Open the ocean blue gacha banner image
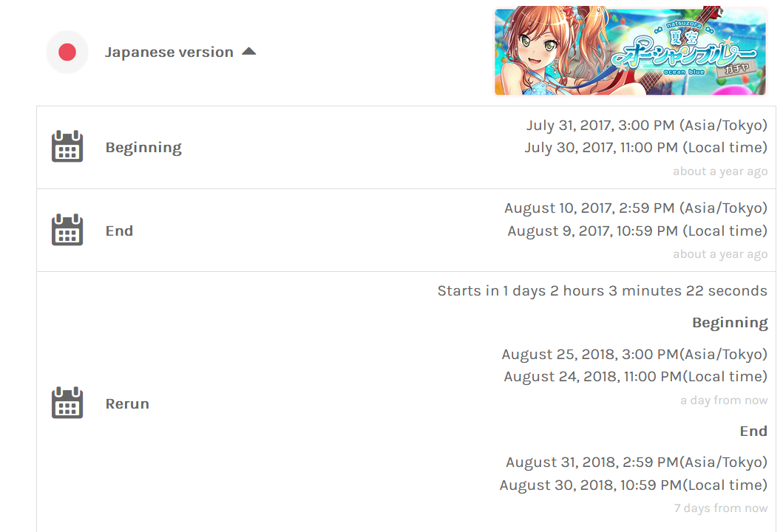This screenshot has height=532, width=783. pos(630,50)
